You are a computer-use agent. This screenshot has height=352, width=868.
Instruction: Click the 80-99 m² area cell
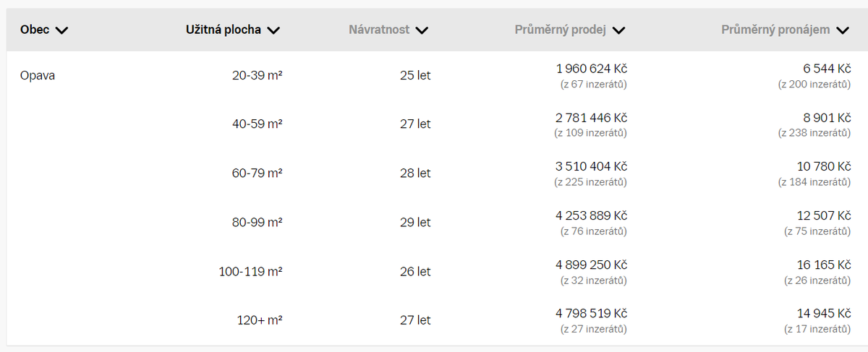tap(257, 223)
